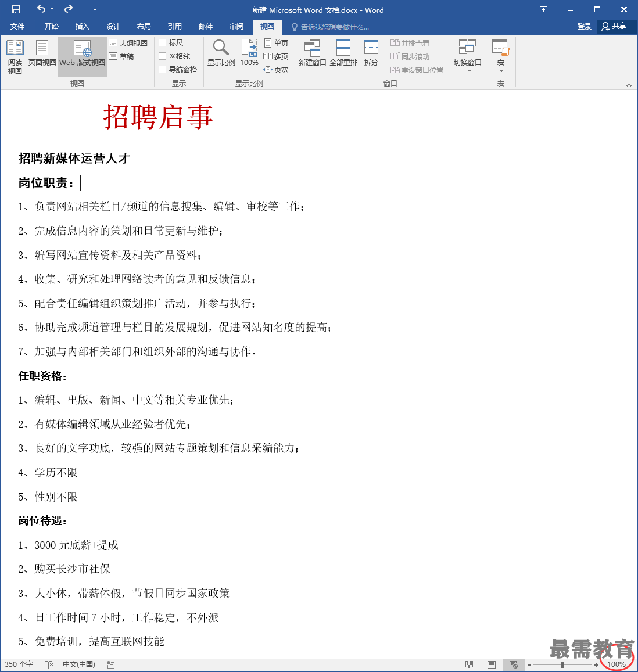Switch to the 邮件 (Mailings) tab
Image resolution: width=638 pixels, height=672 pixels.
(206, 27)
